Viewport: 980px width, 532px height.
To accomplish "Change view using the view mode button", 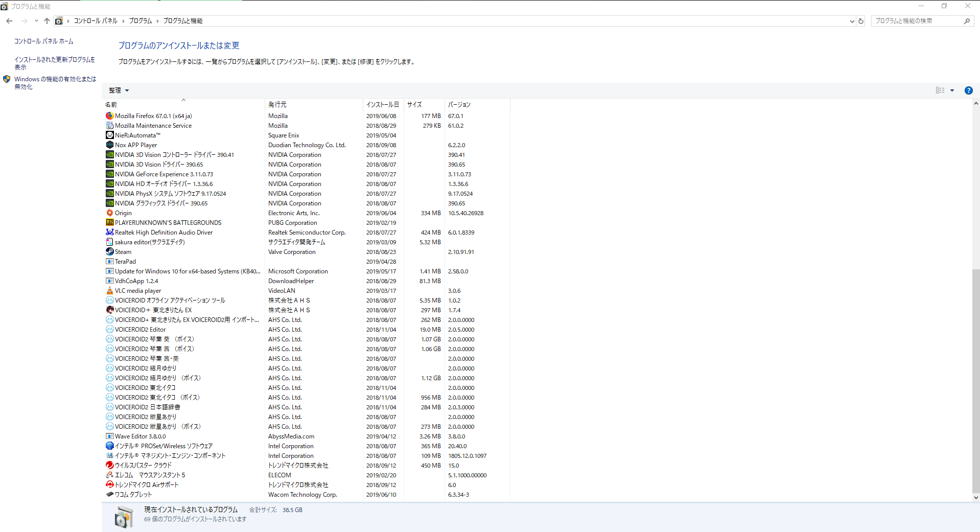I will point(940,90).
